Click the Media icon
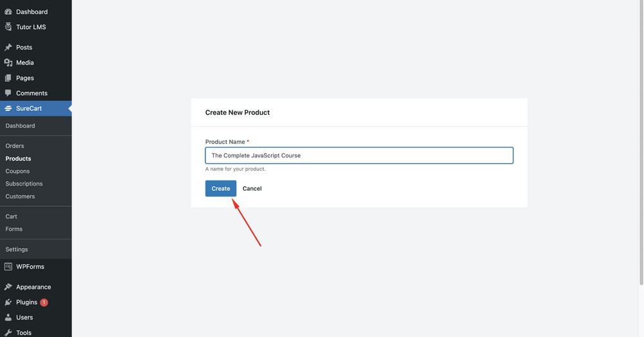644x337 pixels. pyautogui.click(x=8, y=63)
